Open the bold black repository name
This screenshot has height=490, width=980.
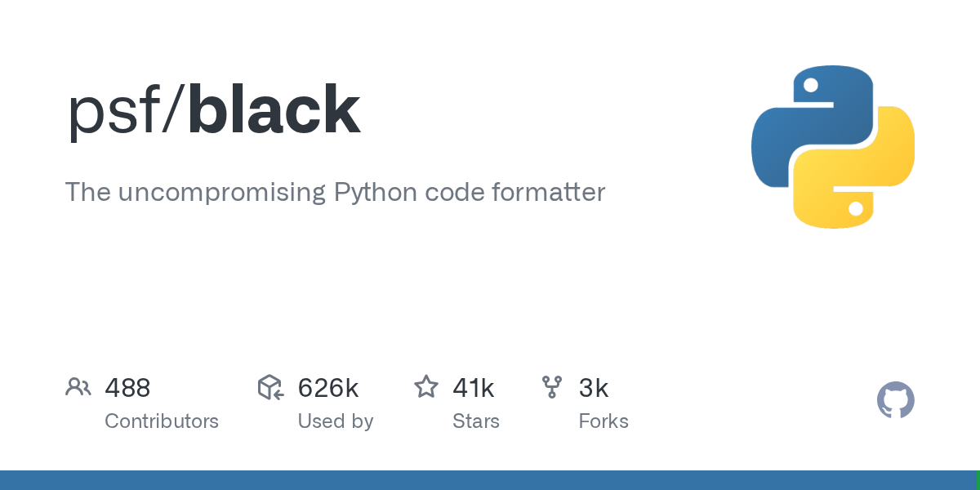tap(274, 111)
